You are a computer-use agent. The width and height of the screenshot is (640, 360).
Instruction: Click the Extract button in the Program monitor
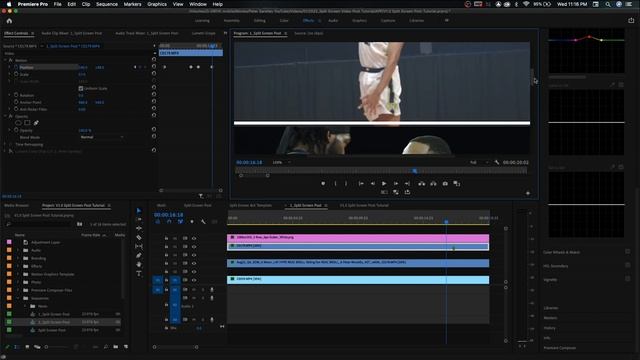433,184
